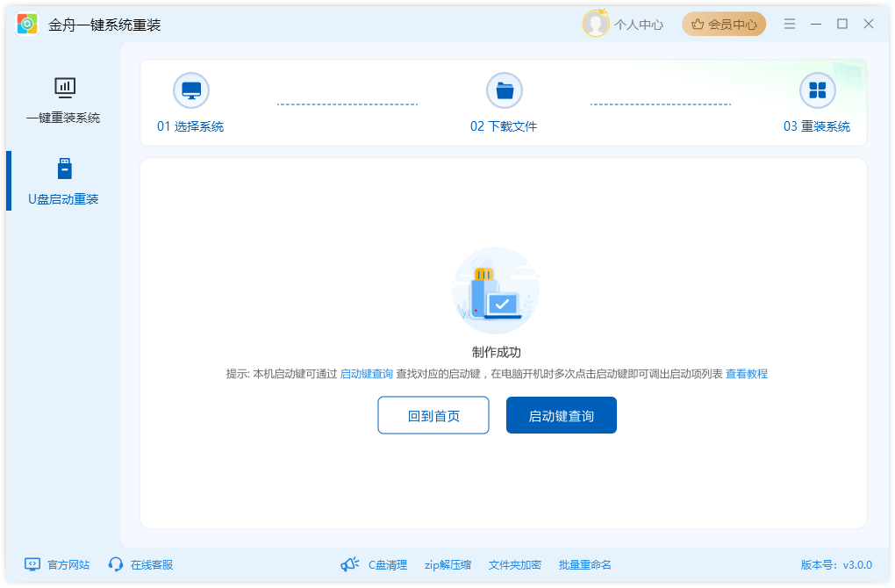Click the 制作成功 status text

pos(496,352)
